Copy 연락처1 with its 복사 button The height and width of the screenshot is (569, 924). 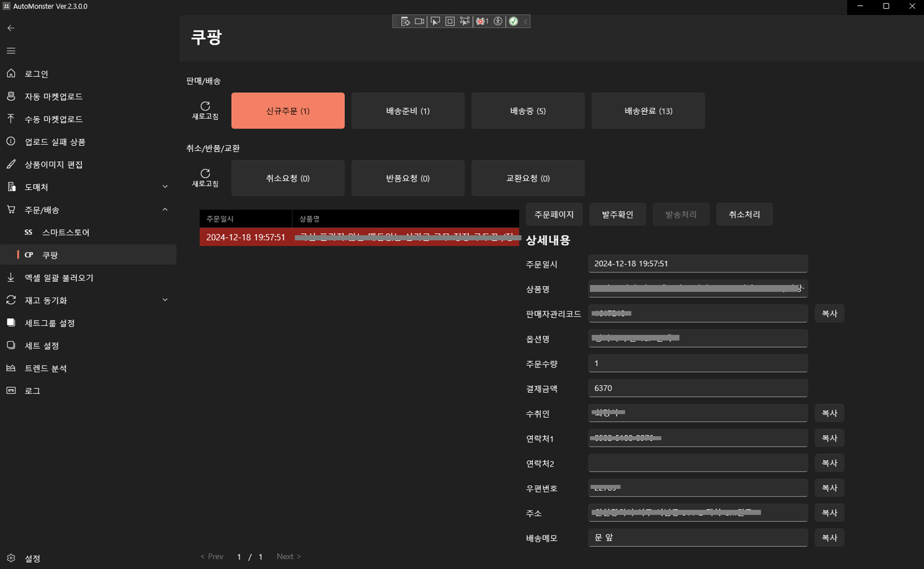coord(830,438)
